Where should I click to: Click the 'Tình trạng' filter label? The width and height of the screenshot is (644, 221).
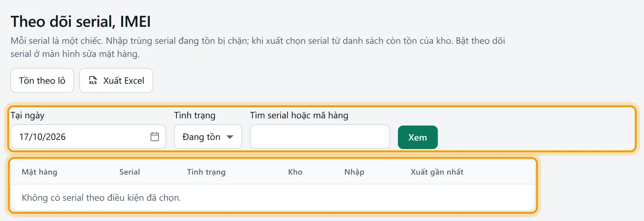coord(195,115)
